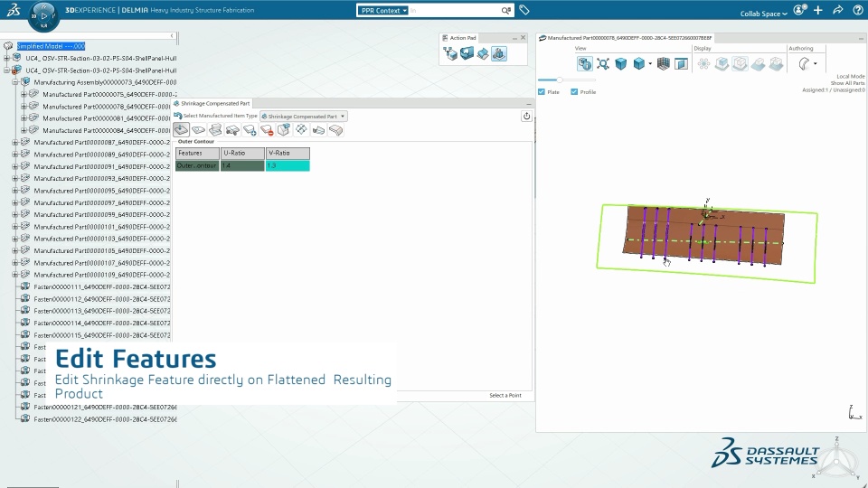The image size is (868, 488).
Task: Click the normal view plane icon
Action: pyautogui.click(x=681, y=64)
